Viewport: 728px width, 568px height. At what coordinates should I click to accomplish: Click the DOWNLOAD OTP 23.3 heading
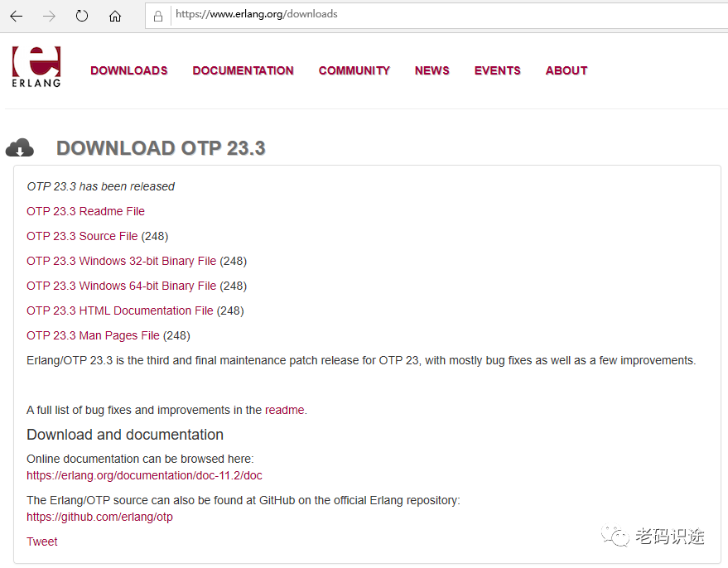pyautogui.click(x=161, y=148)
